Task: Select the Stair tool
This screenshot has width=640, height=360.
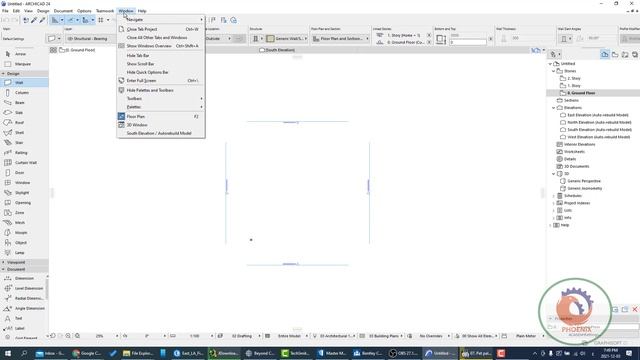Action: (x=19, y=142)
